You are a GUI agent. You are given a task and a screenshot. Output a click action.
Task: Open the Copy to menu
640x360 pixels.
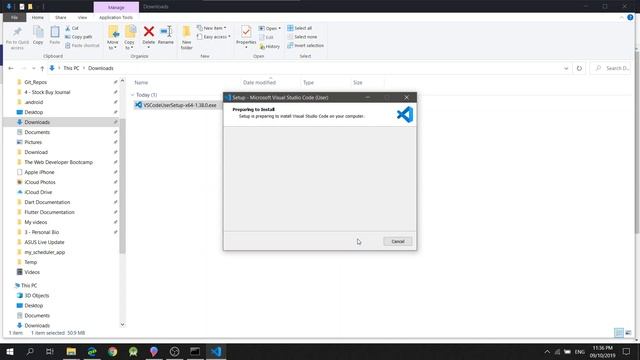[x=130, y=37]
